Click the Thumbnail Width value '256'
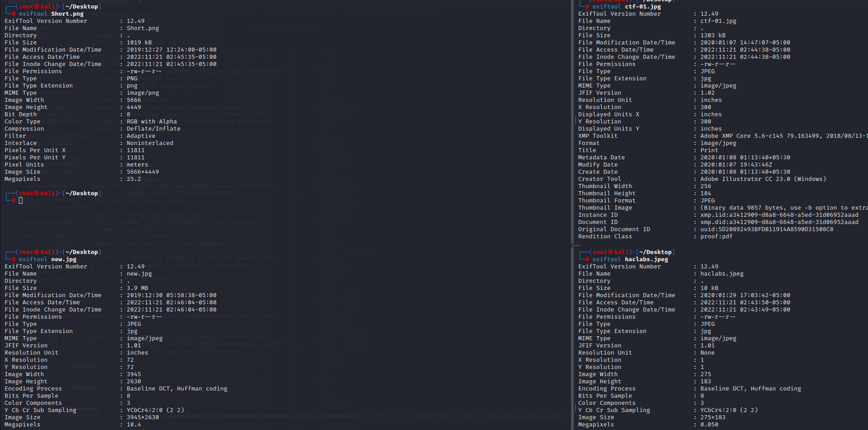This screenshot has height=430, width=868. tap(706, 186)
